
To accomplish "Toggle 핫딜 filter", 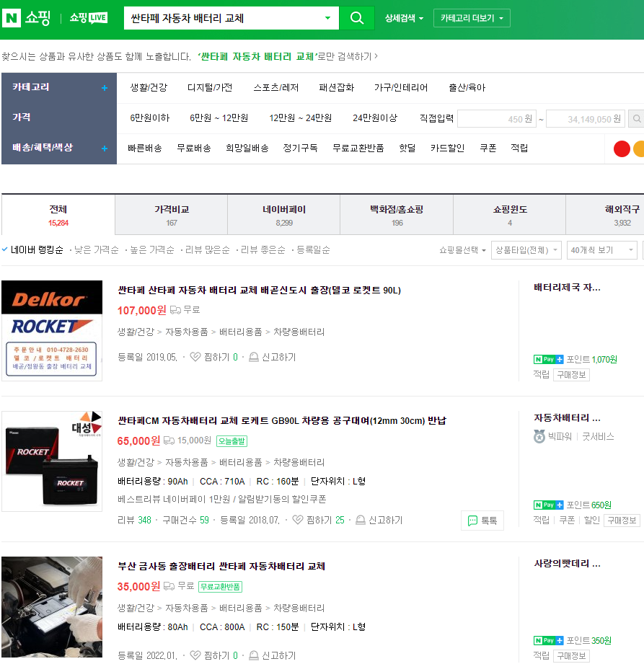I will click(x=407, y=149).
